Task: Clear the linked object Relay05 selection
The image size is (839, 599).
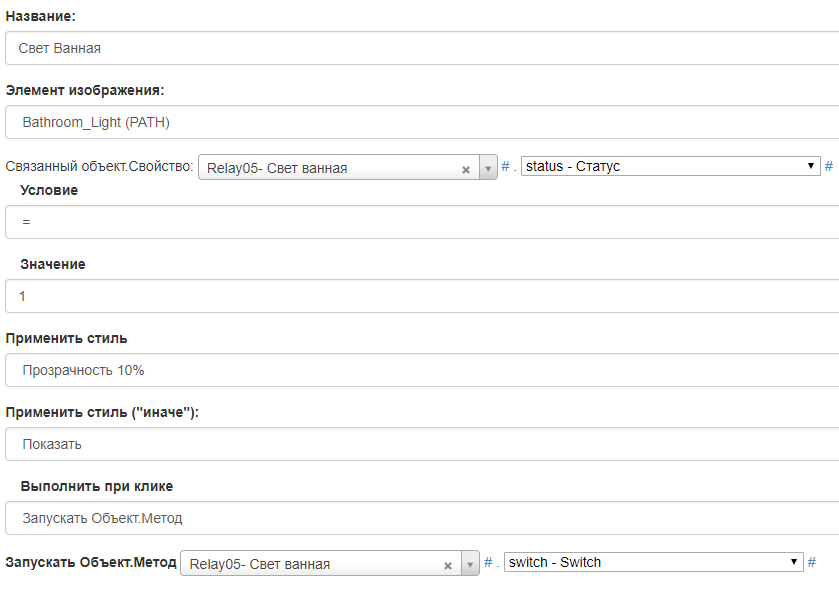Action: click(x=466, y=169)
